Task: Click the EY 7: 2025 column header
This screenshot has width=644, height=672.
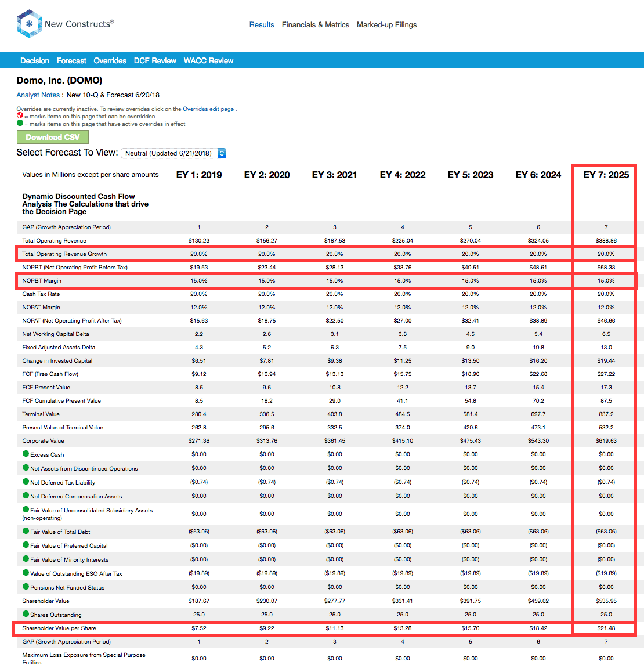Action: point(606,175)
